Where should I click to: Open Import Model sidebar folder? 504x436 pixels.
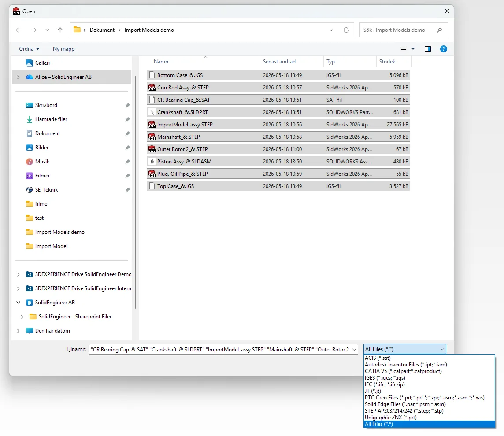tap(52, 246)
